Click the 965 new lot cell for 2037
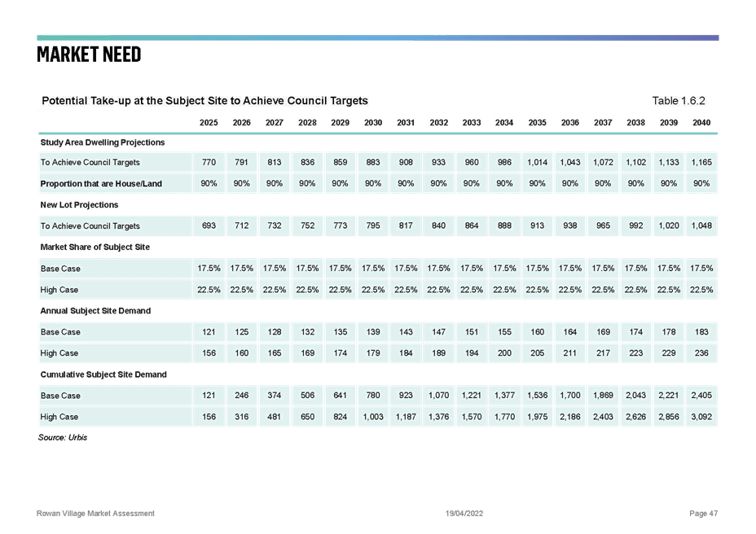This screenshot has height=534, width=756. pyautogui.click(x=603, y=225)
